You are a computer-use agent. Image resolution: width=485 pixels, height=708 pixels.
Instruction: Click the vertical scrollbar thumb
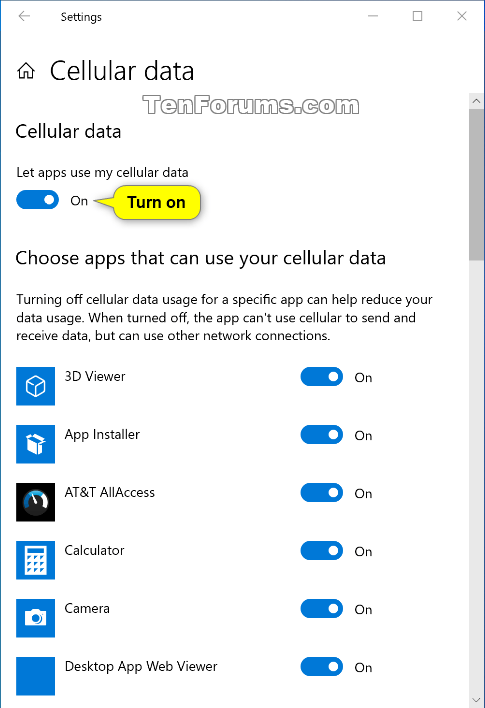(476, 185)
